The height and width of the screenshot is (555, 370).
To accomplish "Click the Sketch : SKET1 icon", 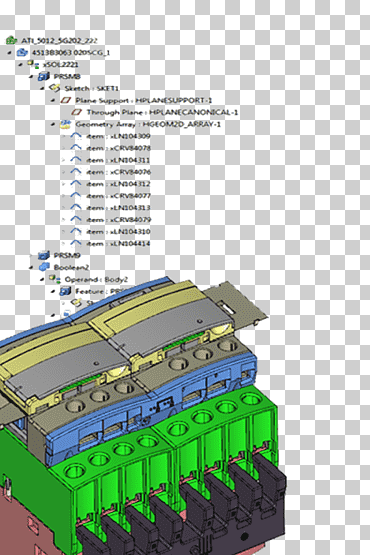I will pos(54,88).
